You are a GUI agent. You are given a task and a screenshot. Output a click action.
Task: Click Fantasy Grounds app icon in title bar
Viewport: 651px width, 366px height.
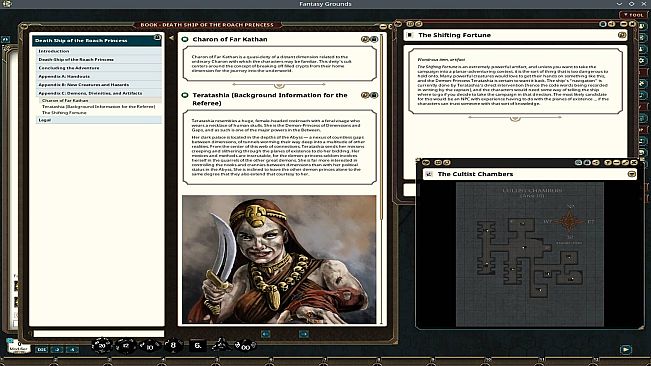[x=7, y=4]
